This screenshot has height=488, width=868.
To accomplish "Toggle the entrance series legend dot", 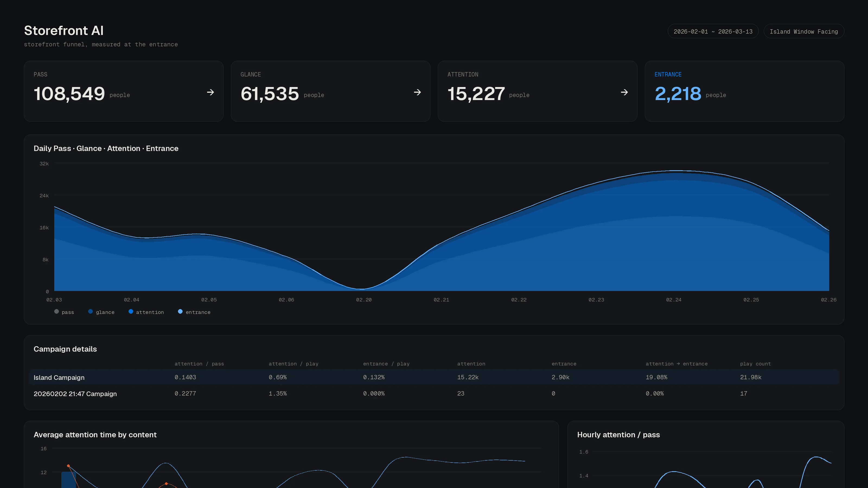I will [180, 312].
